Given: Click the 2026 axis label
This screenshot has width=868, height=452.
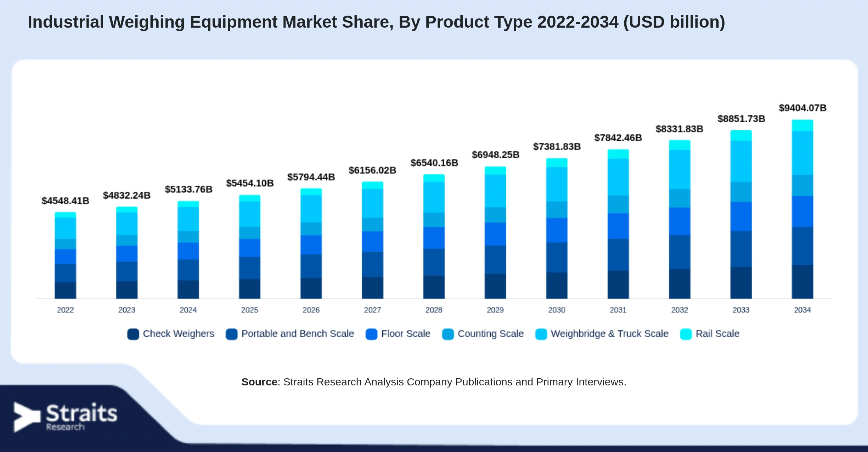Looking at the screenshot, I should 311,310.
